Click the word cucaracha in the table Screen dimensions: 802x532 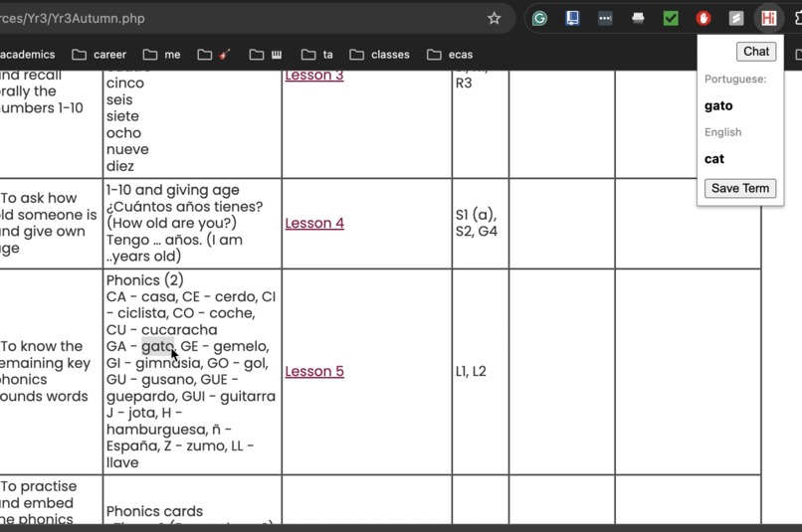pos(179,329)
